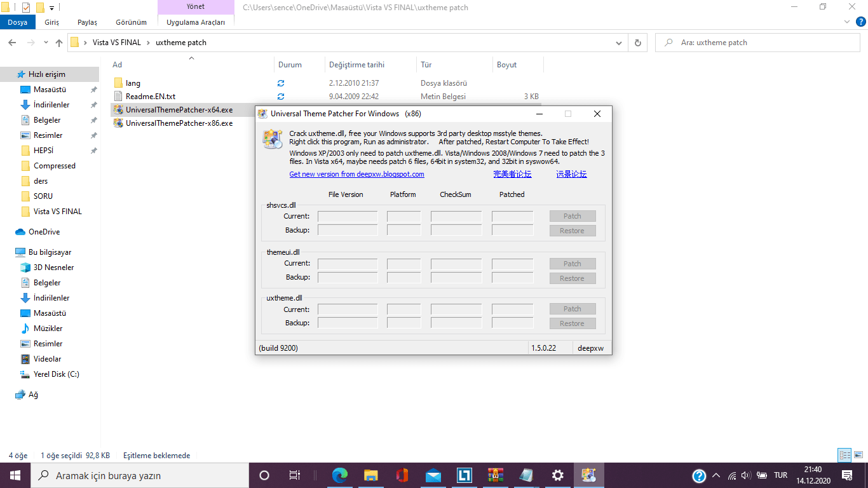Screen dimensions: 868x488
Task: Open pinned Masaüstü under Hızlı erişim
Action: 50,90
